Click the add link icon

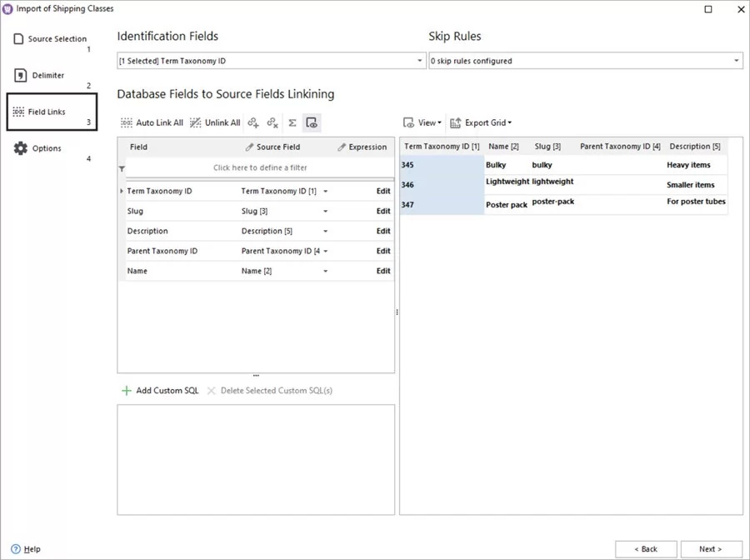coord(253,122)
